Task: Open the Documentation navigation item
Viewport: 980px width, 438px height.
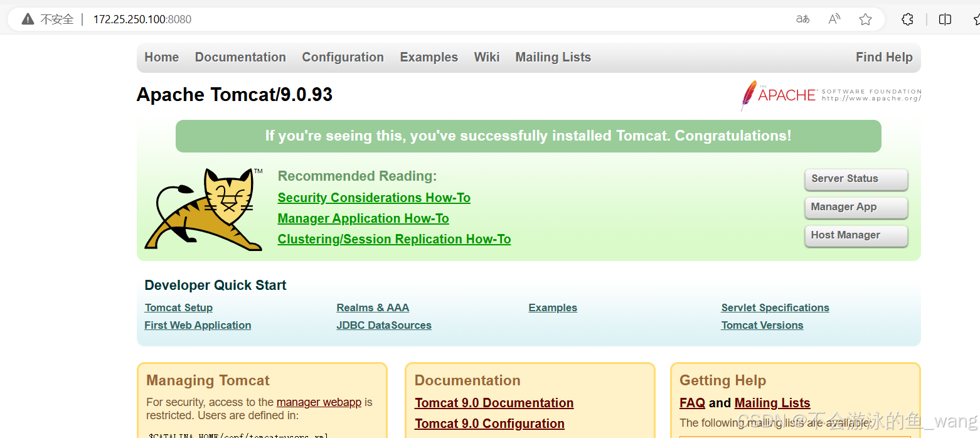Action: click(240, 57)
